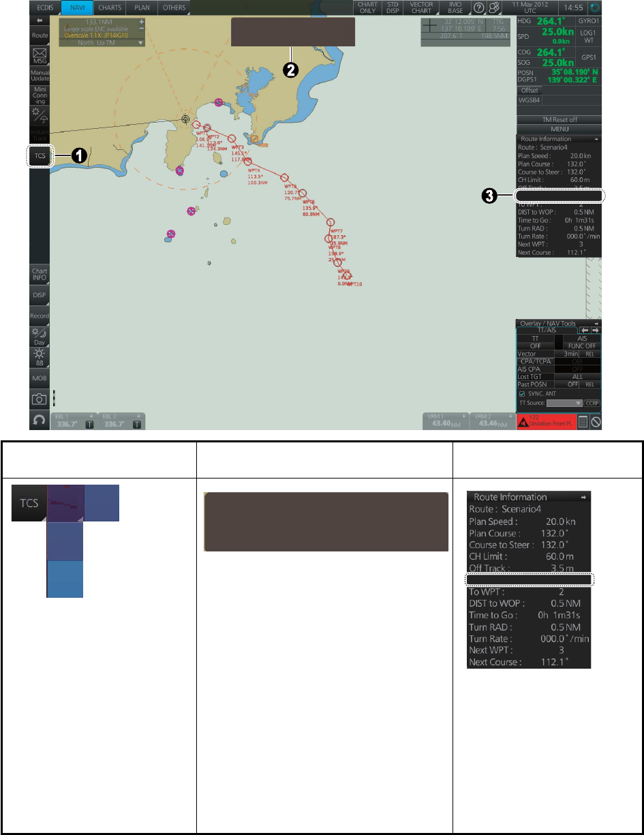Toggle Past POSN OFF value
The height and width of the screenshot is (835, 644).
[x=566, y=384]
